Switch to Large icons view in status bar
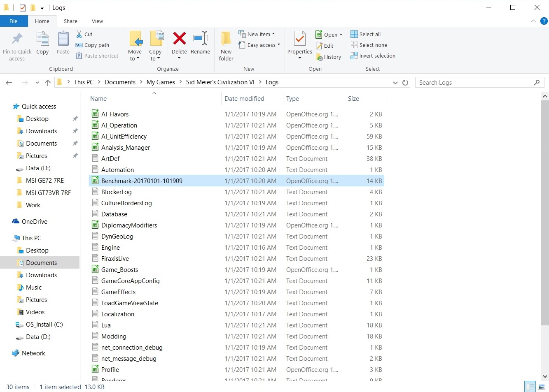Viewport: 549px width, 392px height. (542, 387)
